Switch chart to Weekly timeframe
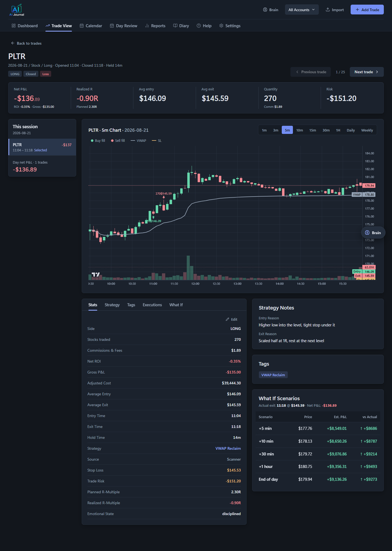Screen dimensions: 392x551 367,130
